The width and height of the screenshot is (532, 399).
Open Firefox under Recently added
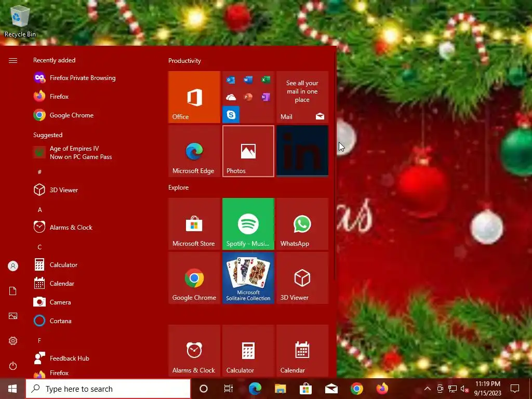tap(51, 96)
